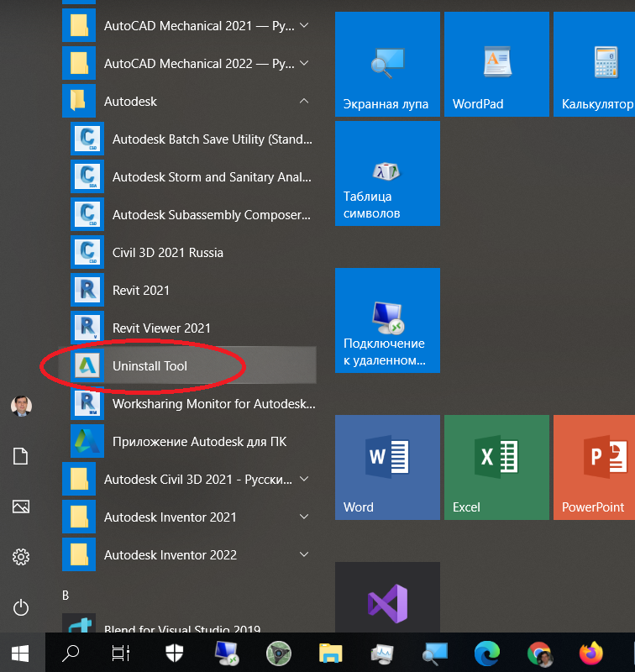Open Google Chrome on the taskbar
This screenshot has width=635, height=672.
(x=539, y=654)
